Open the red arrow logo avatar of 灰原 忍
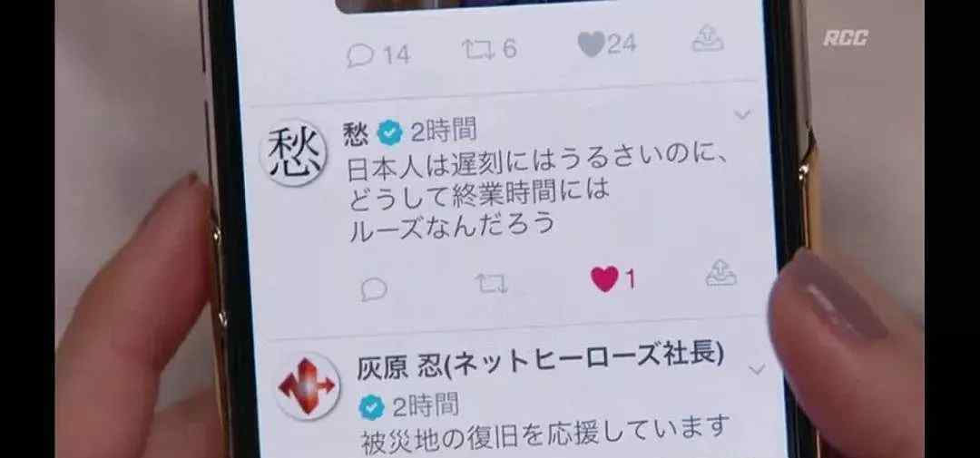 coord(308,385)
